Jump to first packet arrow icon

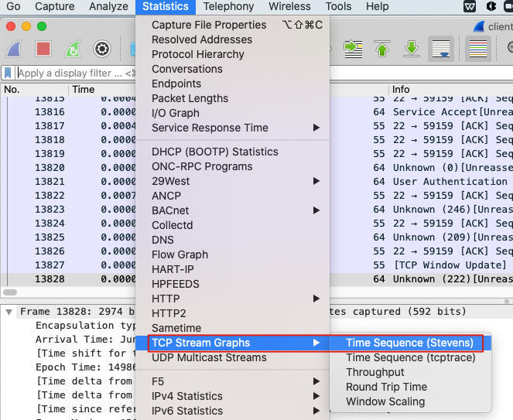pyautogui.click(x=382, y=49)
